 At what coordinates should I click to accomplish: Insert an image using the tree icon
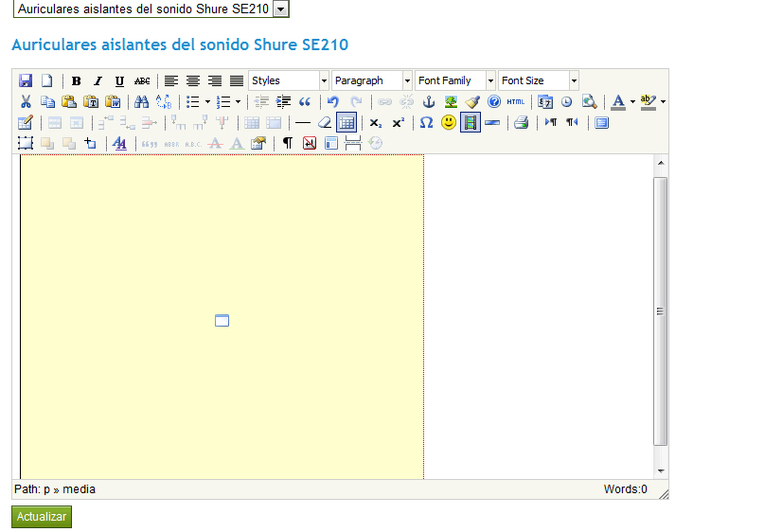coord(451,101)
